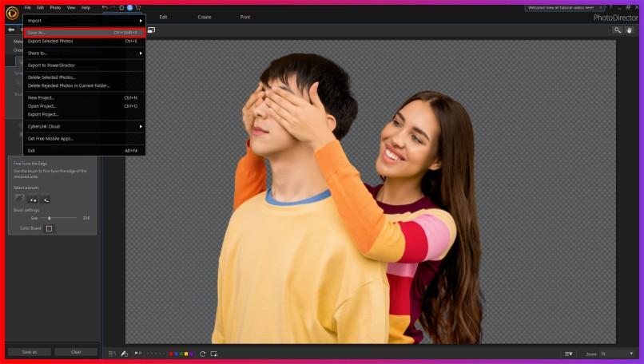Image resolution: width=644 pixels, height=364 pixels.
Task: Select the add-area brush with plus sign
Action: [x=33, y=199]
